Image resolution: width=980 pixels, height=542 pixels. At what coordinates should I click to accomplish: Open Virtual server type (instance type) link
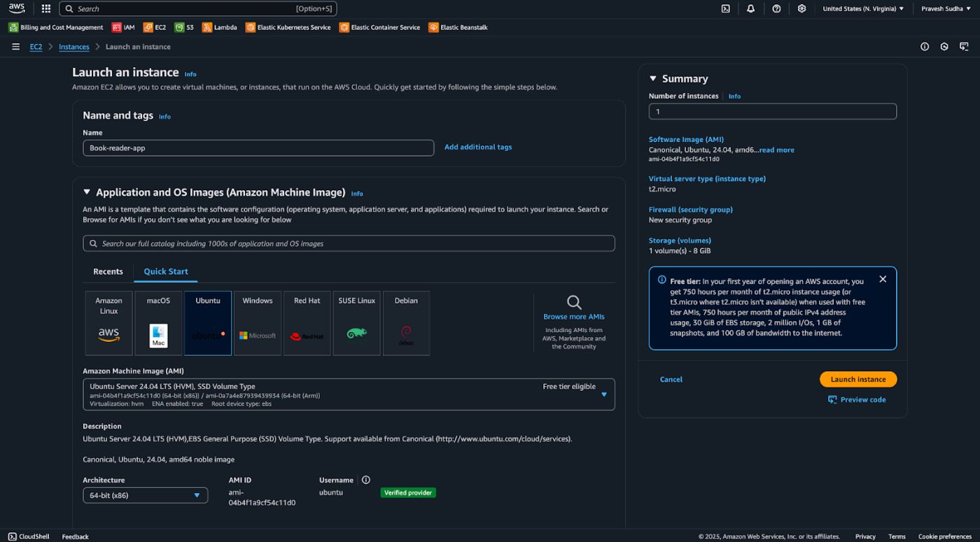click(x=707, y=178)
